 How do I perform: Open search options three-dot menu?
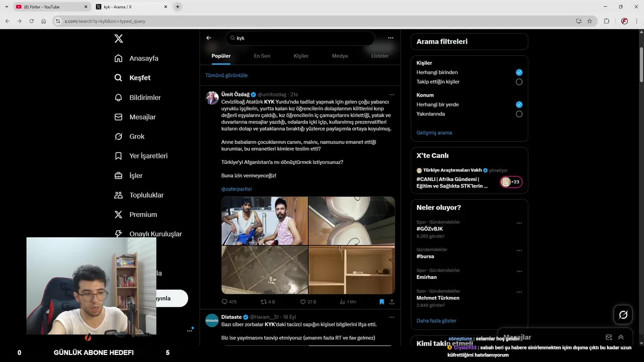point(390,38)
